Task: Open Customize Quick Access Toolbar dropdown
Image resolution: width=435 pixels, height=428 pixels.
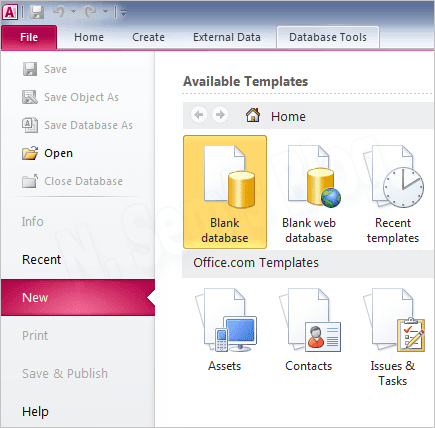Action: [x=124, y=13]
